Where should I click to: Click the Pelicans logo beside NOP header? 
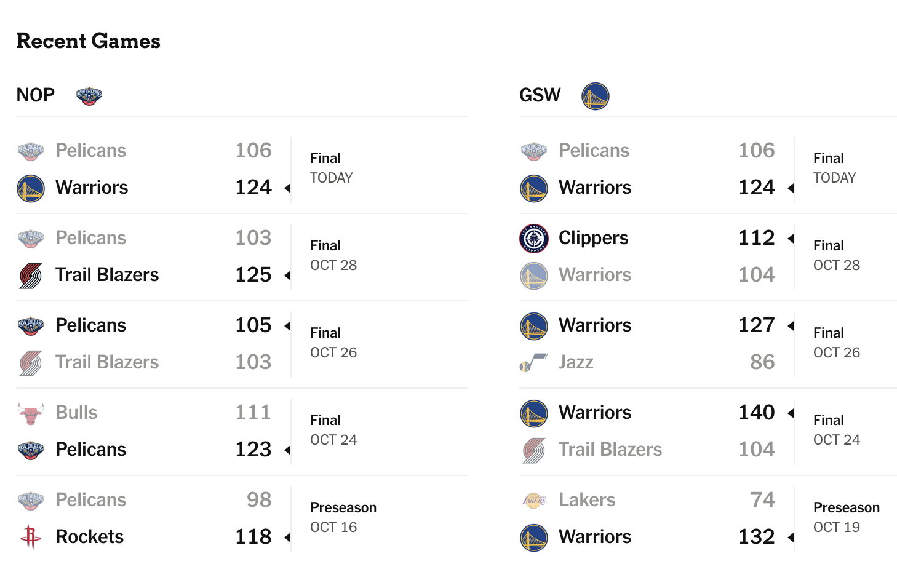point(89,96)
